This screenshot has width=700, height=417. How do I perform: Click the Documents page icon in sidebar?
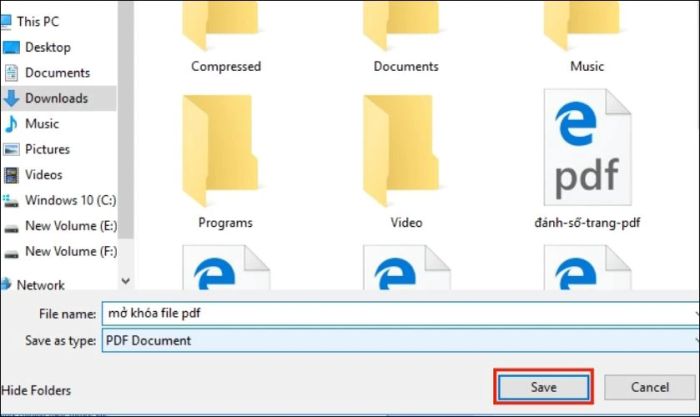coord(11,72)
